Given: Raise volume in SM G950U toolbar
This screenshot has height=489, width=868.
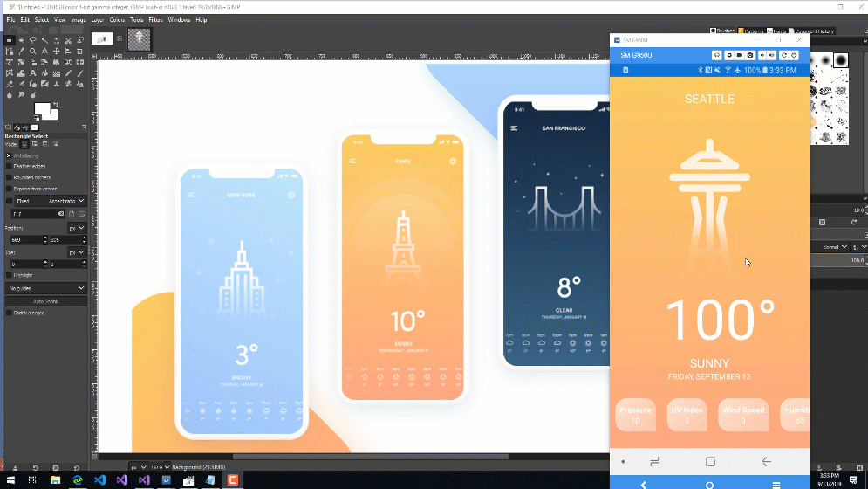Looking at the screenshot, I should (x=772, y=55).
